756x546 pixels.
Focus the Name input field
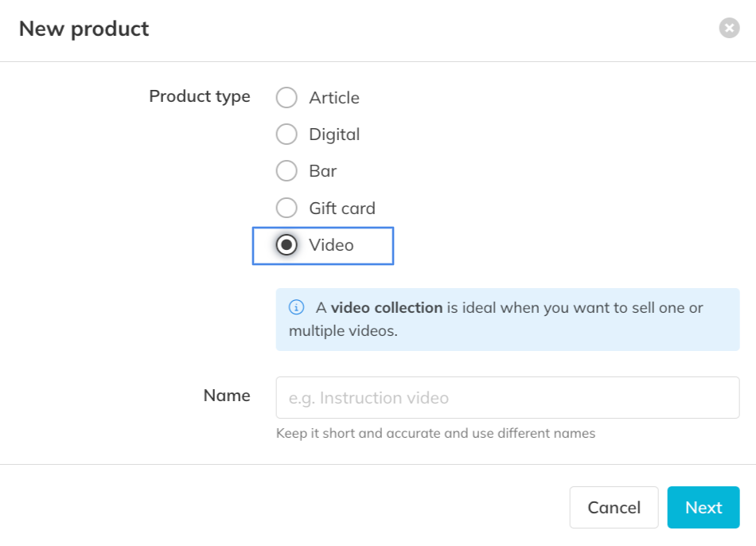click(x=508, y=397)
